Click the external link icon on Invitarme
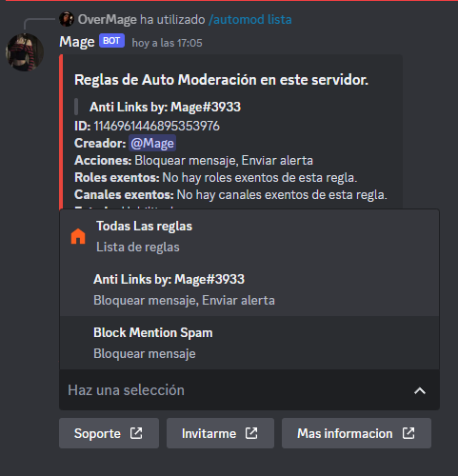Viewport: 458px width, 476px height. tap(251, 433)
